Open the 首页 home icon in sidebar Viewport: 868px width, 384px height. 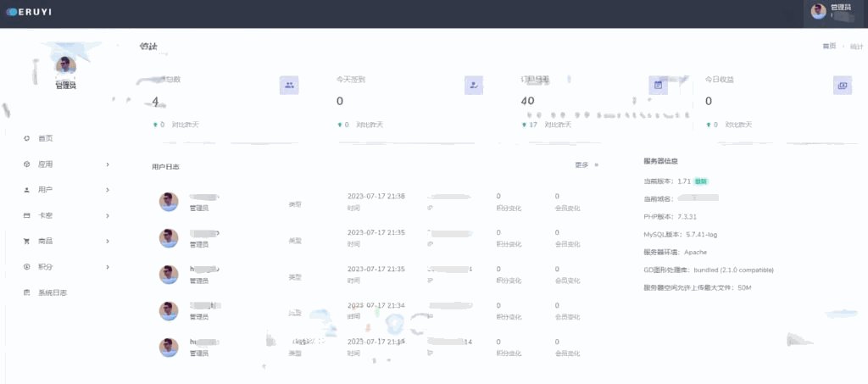coord(26,138)
